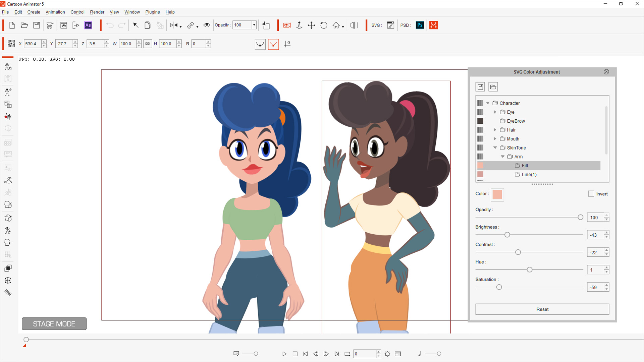This screenshot has height=362, width=644.
Task: Select the Photoshop PSD editing icon
Action: click(x=420, y=25)
